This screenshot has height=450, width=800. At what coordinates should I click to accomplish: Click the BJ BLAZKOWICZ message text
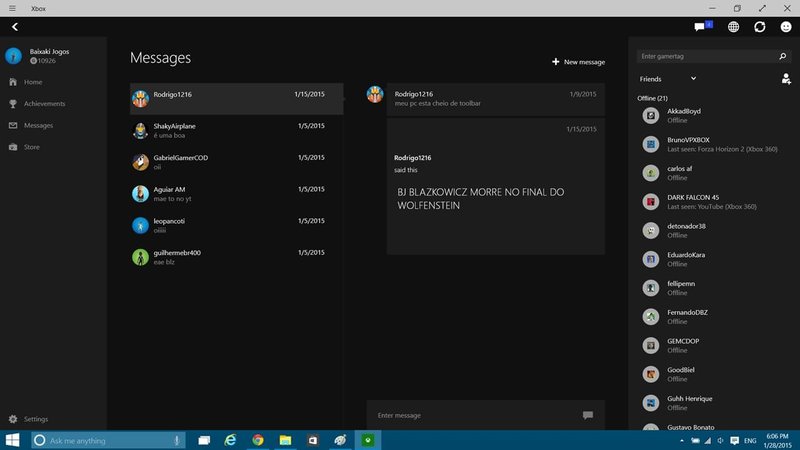pyautogui.click(x=481, y=198)
